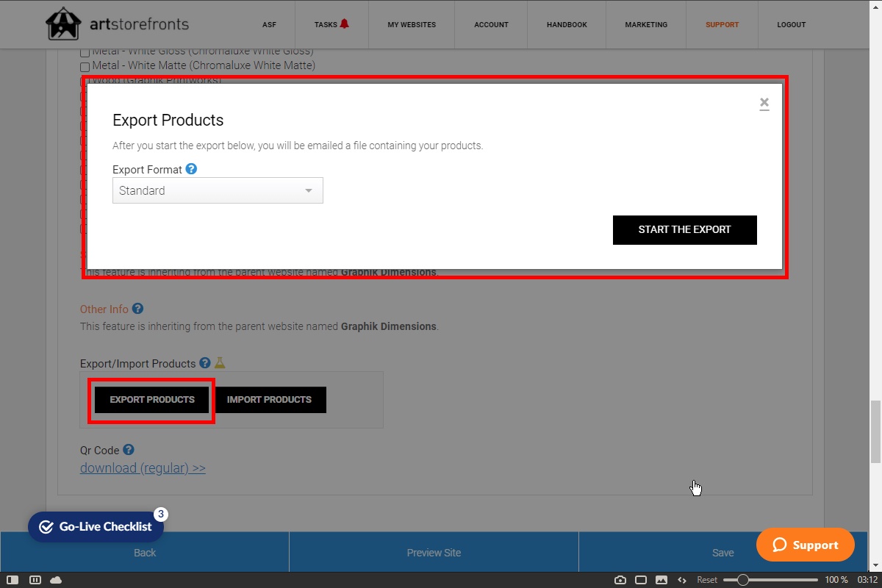Toggle the Metal - White Matte checkbox
882x588 pixels.
coord(85,66)
